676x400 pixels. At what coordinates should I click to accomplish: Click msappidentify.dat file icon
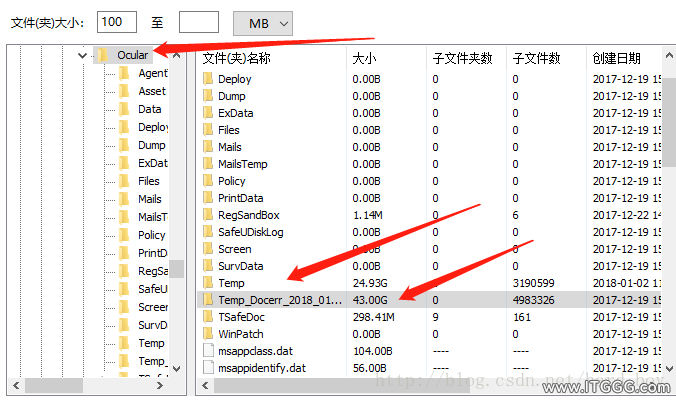[208, 368]
